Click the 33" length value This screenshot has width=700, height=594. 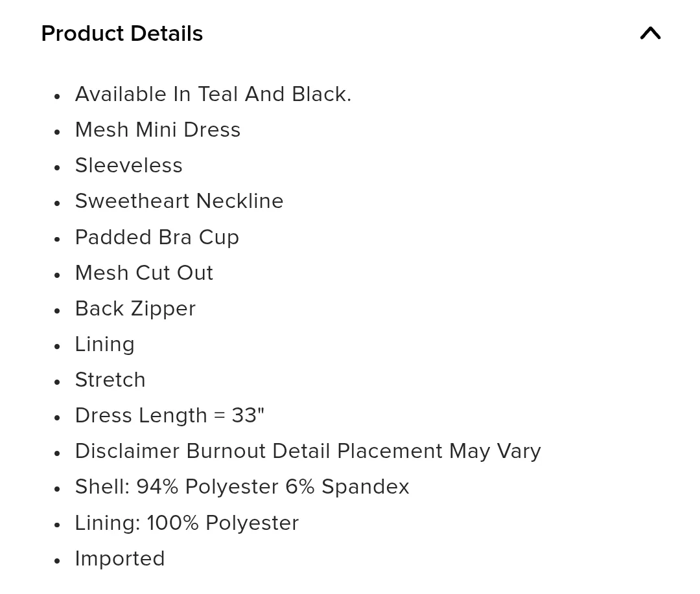[x=248, y=415]
